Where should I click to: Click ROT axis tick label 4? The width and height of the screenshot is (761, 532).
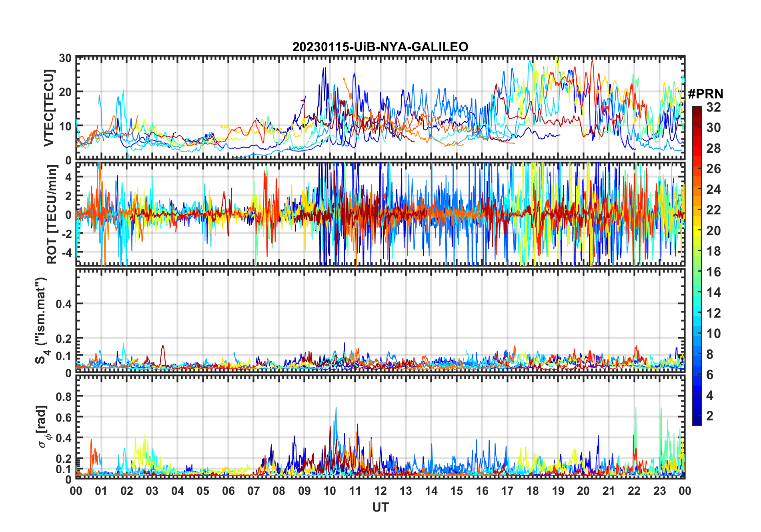(68, 177)
